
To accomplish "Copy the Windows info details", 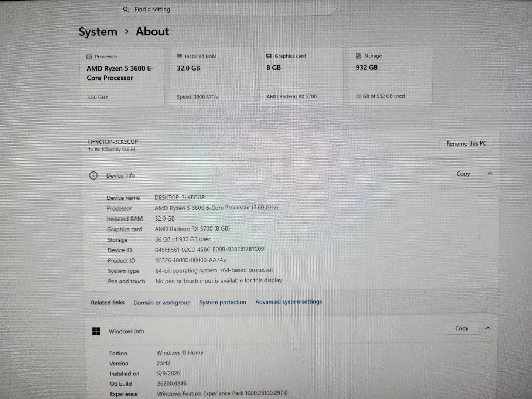I will point(462,328).
